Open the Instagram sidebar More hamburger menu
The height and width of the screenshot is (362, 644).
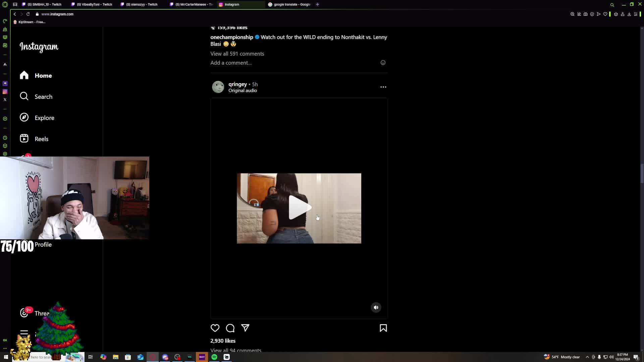[24, 334]
